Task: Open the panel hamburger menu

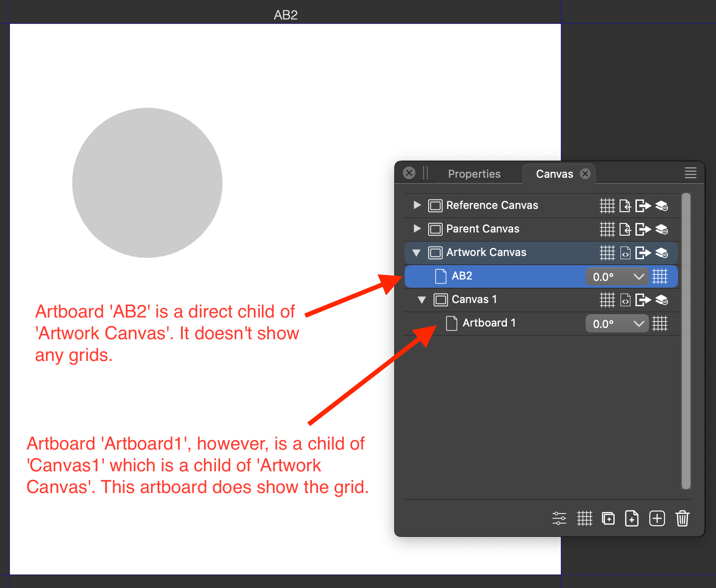Action: click(690, 173)
